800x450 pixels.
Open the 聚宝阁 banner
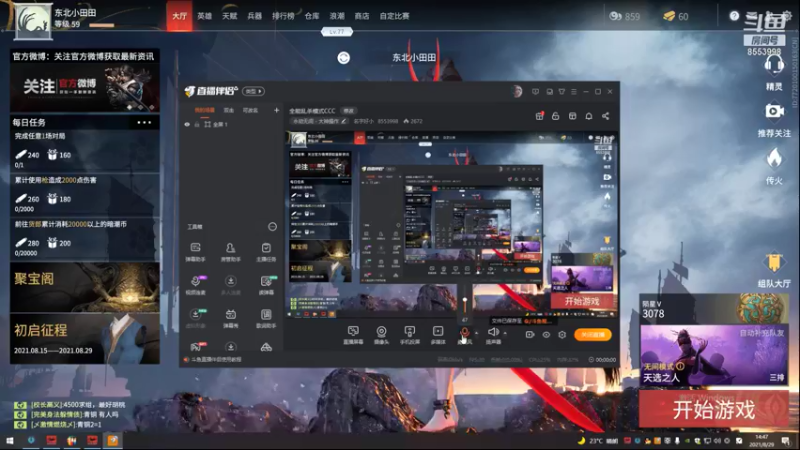click(85, 287)
